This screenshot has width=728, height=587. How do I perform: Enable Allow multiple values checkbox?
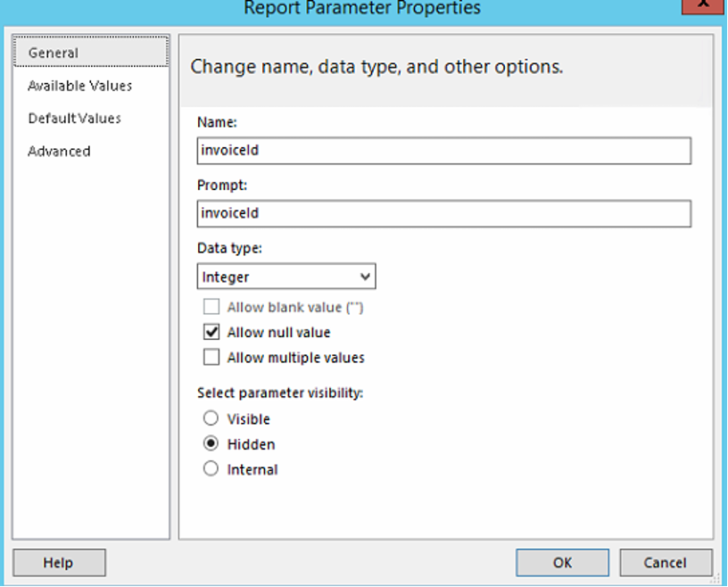[x=211, y=358]
